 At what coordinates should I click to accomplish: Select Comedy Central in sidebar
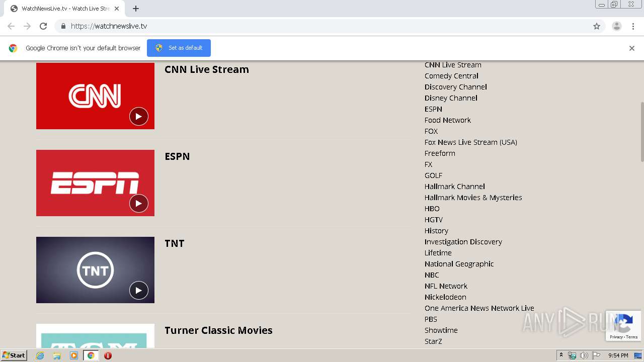pyautogui.click(x=451, y=76)
